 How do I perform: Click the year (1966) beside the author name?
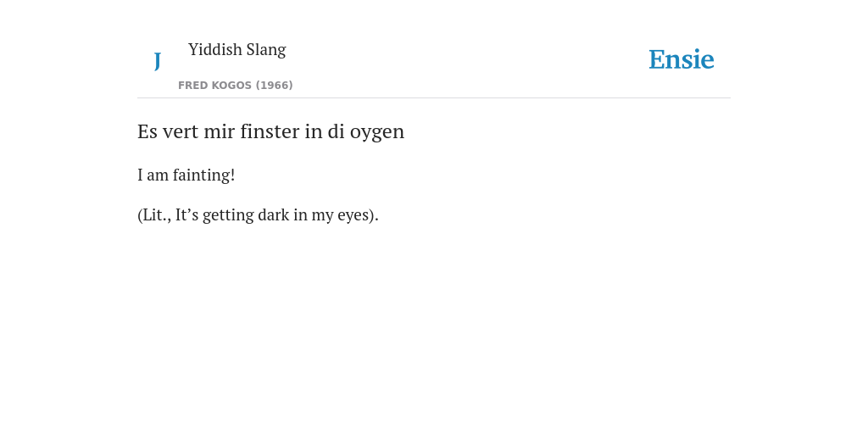[x=274, y=86]
